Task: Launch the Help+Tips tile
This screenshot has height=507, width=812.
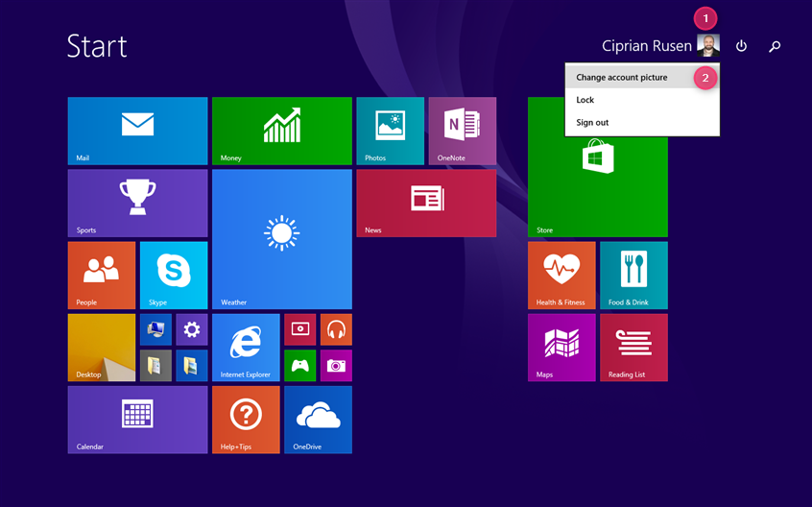Action: [246, 420]
